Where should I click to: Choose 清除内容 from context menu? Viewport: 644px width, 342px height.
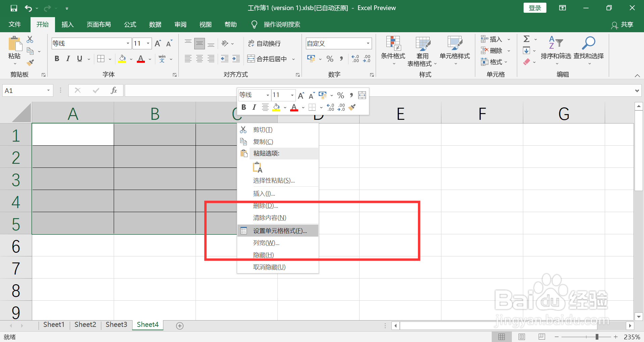tap(278, 218)
